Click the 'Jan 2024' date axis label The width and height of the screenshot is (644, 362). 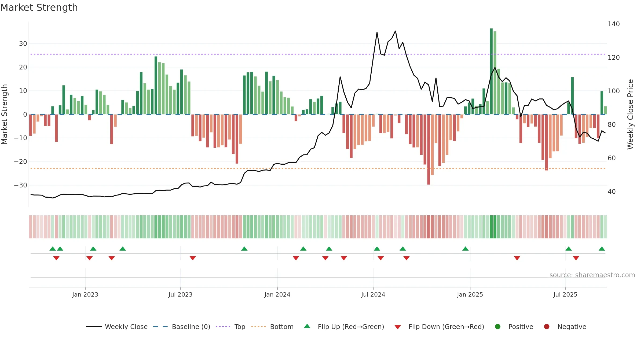pyautogui.click(x=277, y=294)
